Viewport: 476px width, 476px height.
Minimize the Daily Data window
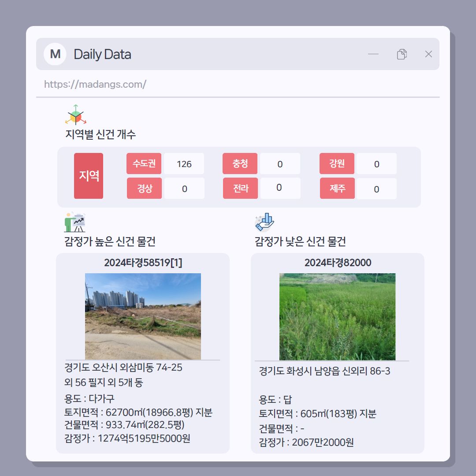pos(373,54)
